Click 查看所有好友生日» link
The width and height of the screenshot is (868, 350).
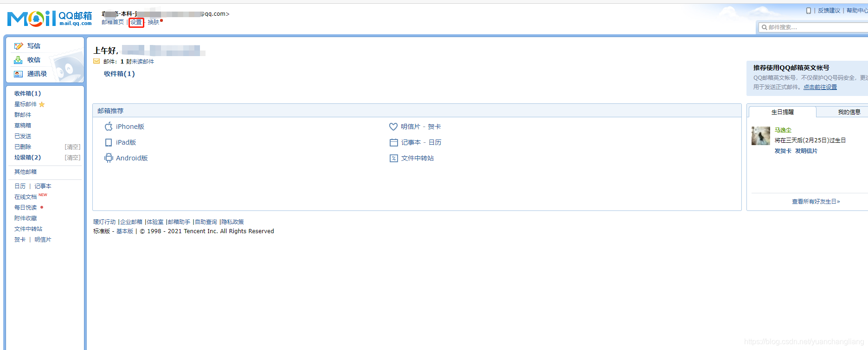pyautogui.click(x=816, y=202)
